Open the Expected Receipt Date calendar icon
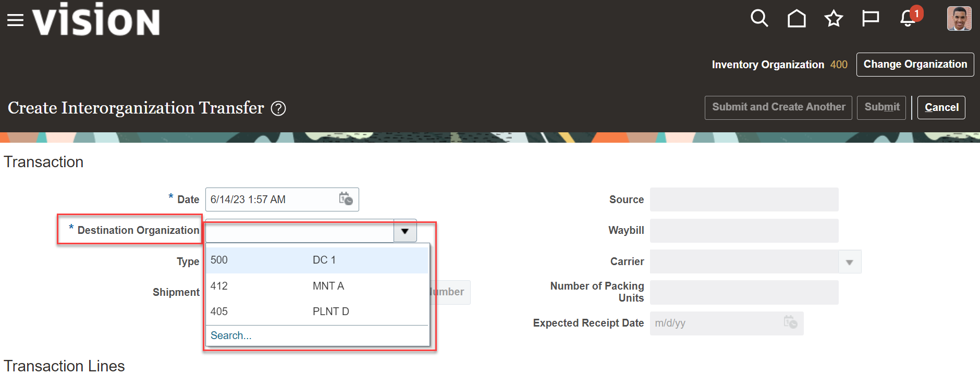The image size is (980, 387). pos(790,323)
